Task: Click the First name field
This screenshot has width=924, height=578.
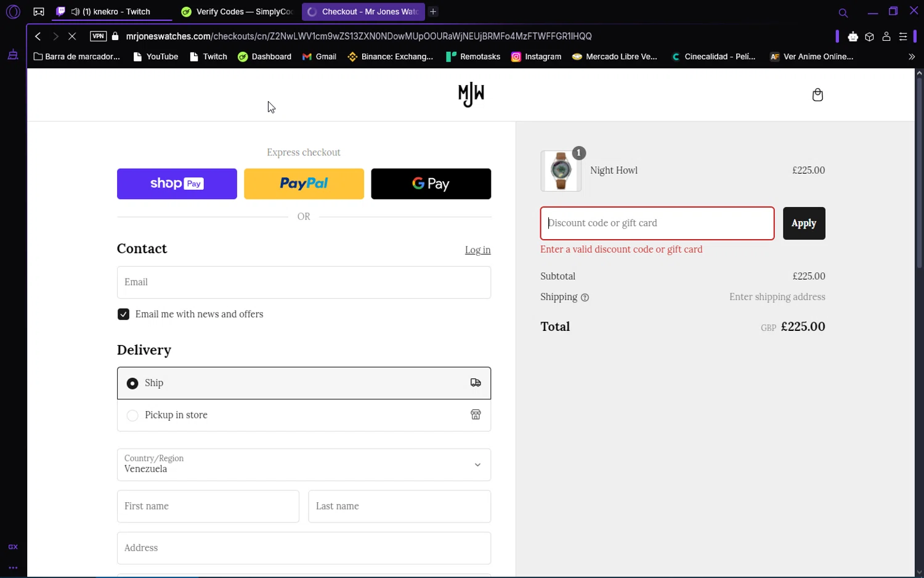Action: [208, 507]
